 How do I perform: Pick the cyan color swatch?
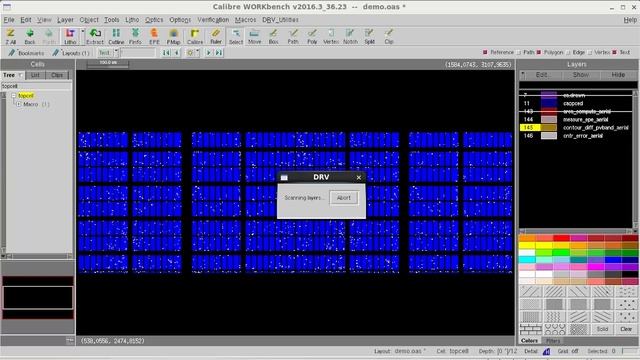coord(527,260)
